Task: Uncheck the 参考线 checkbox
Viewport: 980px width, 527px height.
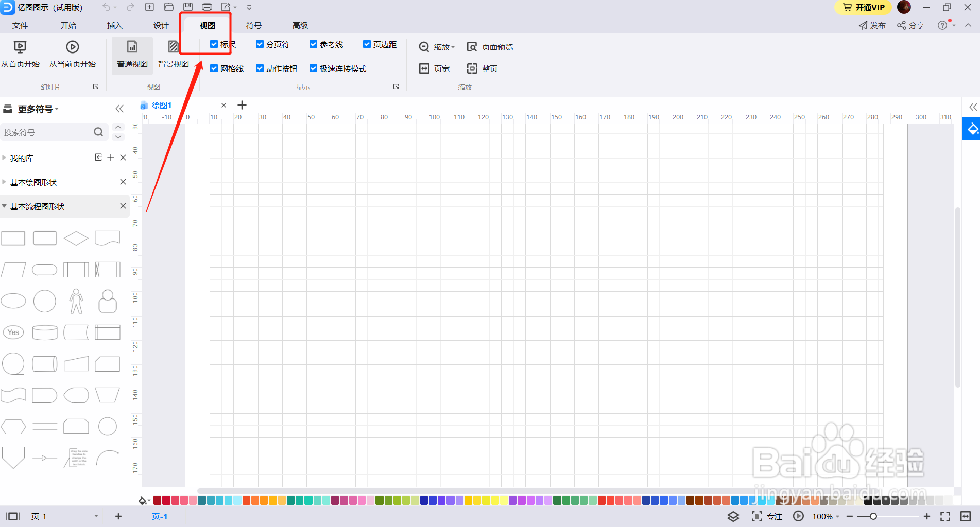Action: click(313, 44)
